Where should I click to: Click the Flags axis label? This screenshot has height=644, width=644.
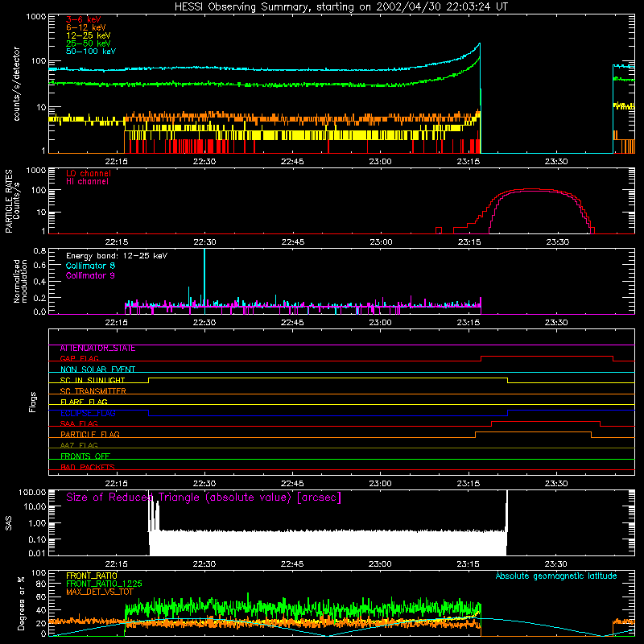point(33,402)
